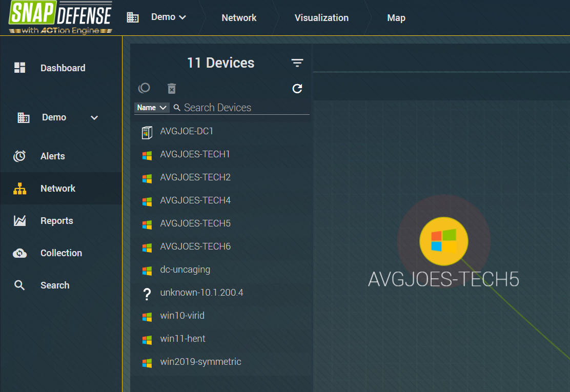Open the Name search field dropdown
570x392 pixels.
152,107
